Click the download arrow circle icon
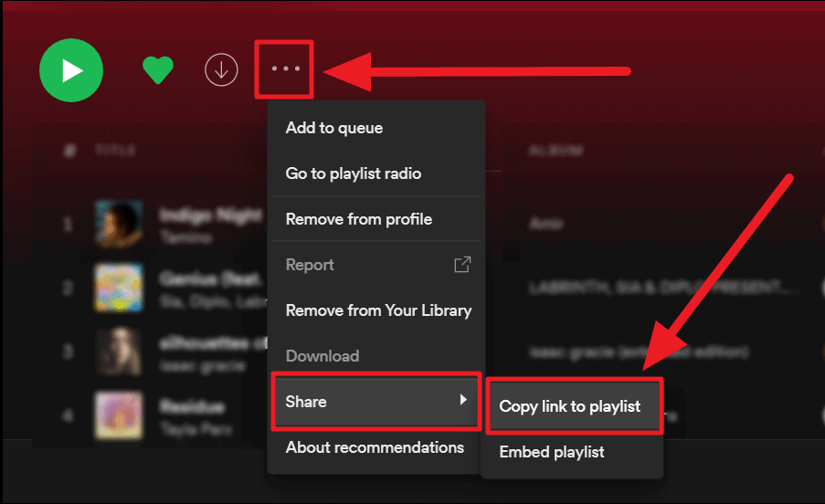Screen dimensions: 825x504 [221, 70]
